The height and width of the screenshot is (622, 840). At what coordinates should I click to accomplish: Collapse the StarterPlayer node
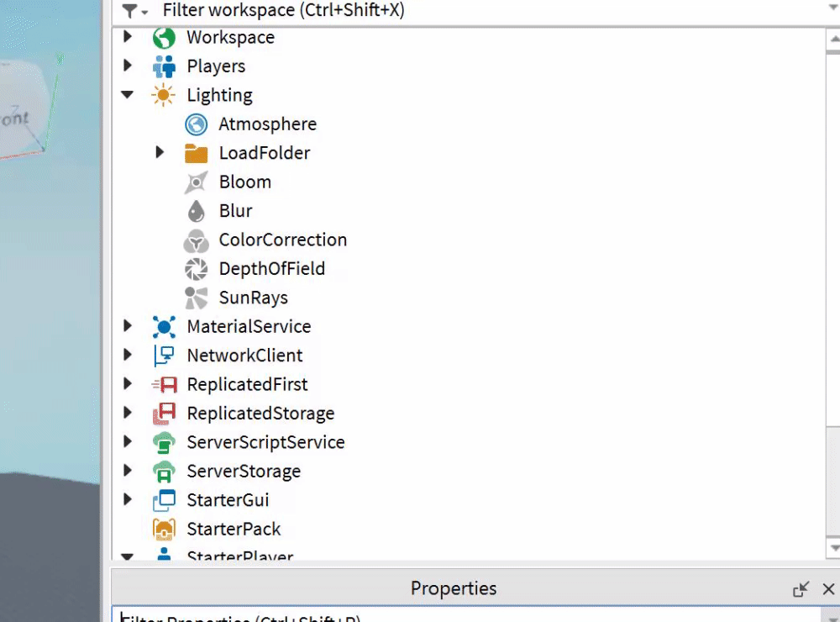coord(127,556)
